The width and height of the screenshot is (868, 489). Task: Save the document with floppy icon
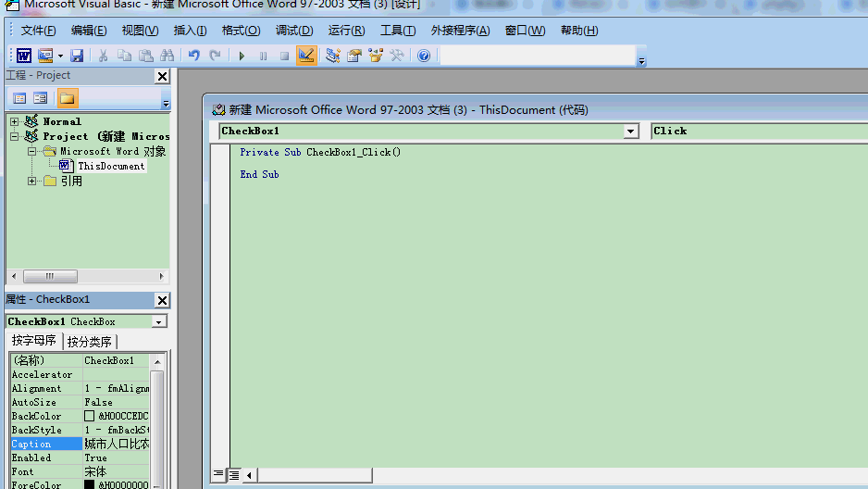tap(77, 56)
